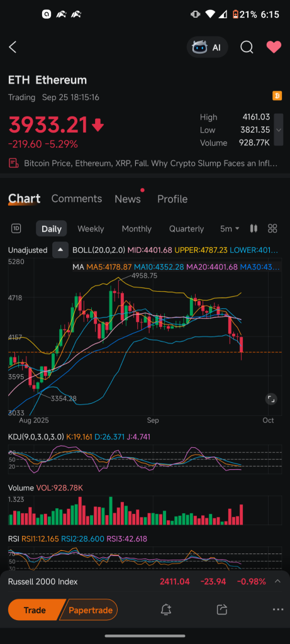
Task: Tap the battery 21% status icon
Action: click(245, 14)
